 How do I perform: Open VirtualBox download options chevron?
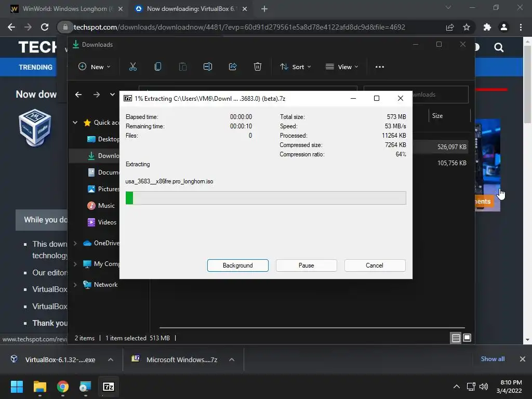tap(111, 360)
